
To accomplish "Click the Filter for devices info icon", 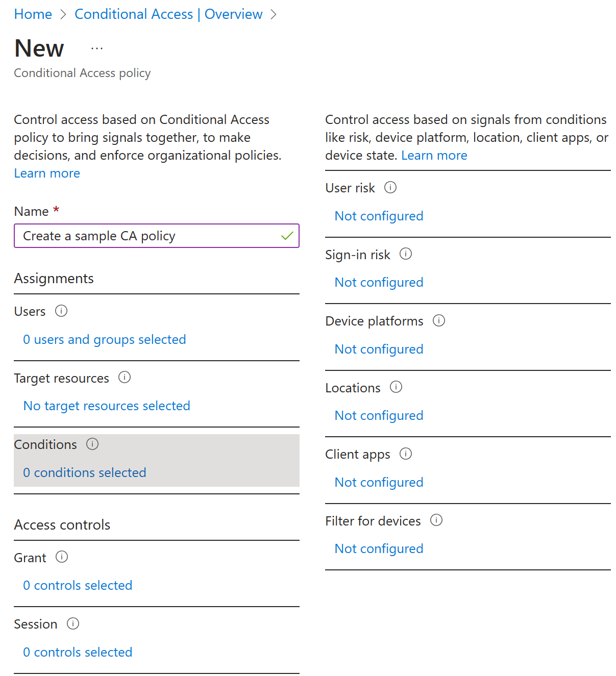I will 436,520.
